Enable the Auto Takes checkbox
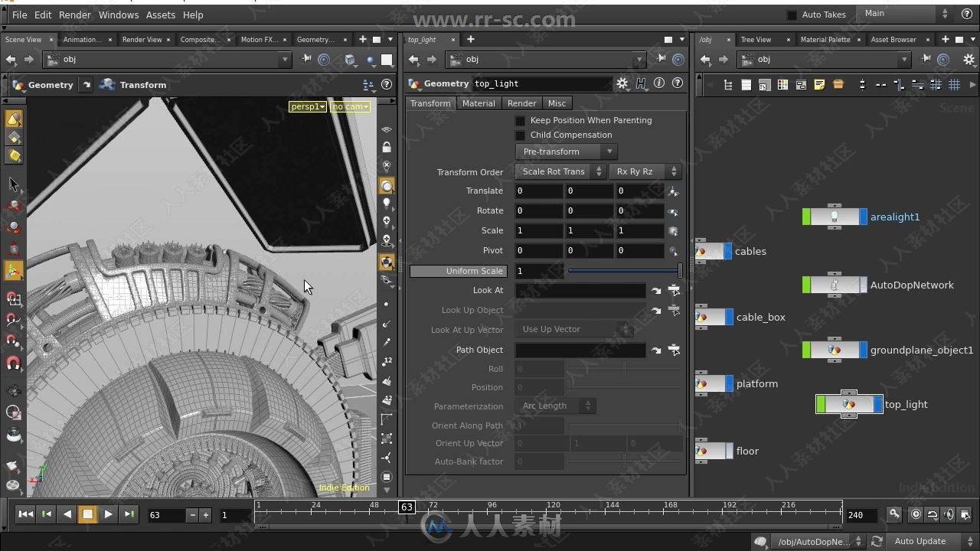980x551 pixels. point(792,15)
